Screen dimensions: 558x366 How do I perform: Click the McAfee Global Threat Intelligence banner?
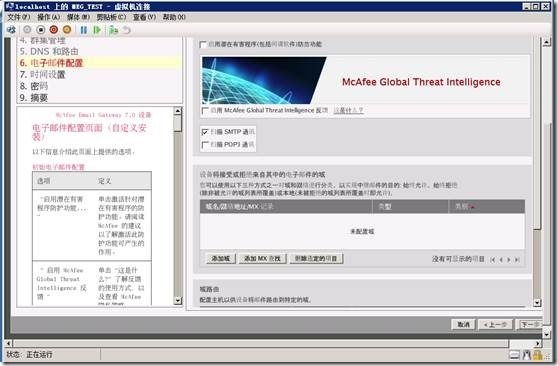coord(365,81)
